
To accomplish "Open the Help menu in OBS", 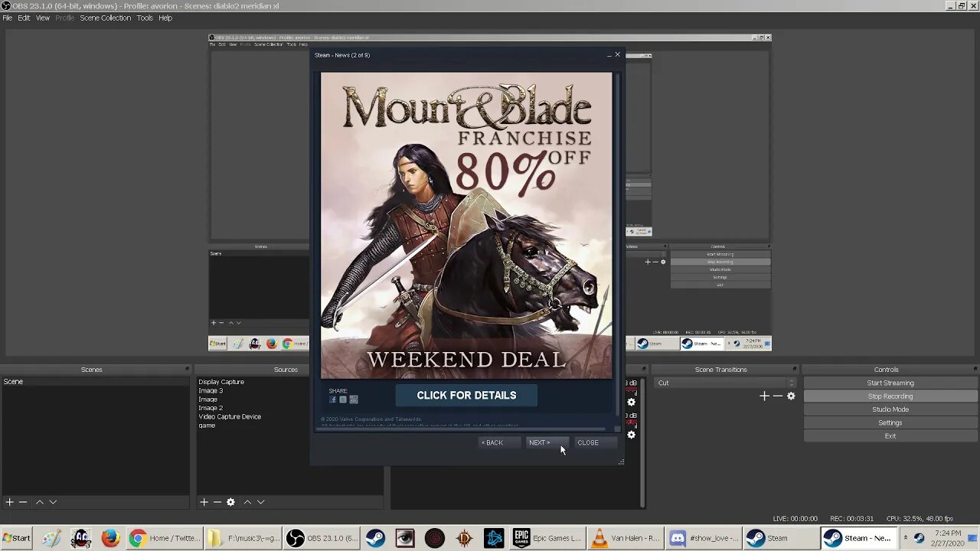I will tap(165, 18).
